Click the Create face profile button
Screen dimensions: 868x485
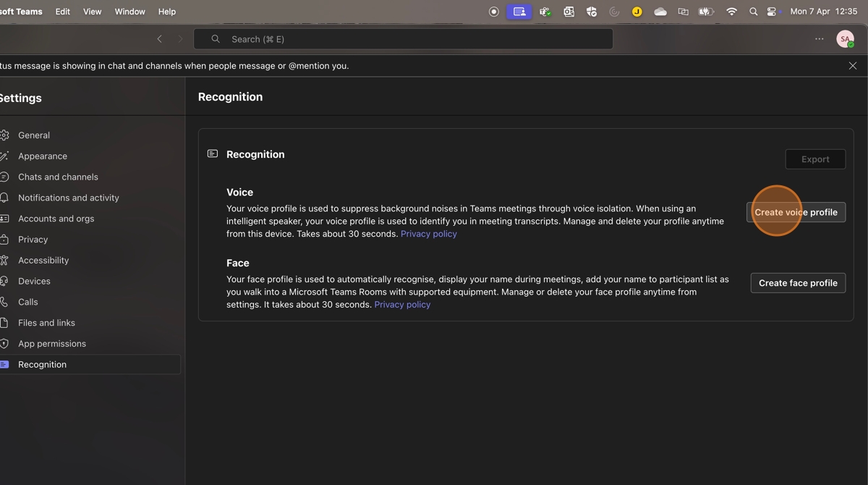click(798, 283)
